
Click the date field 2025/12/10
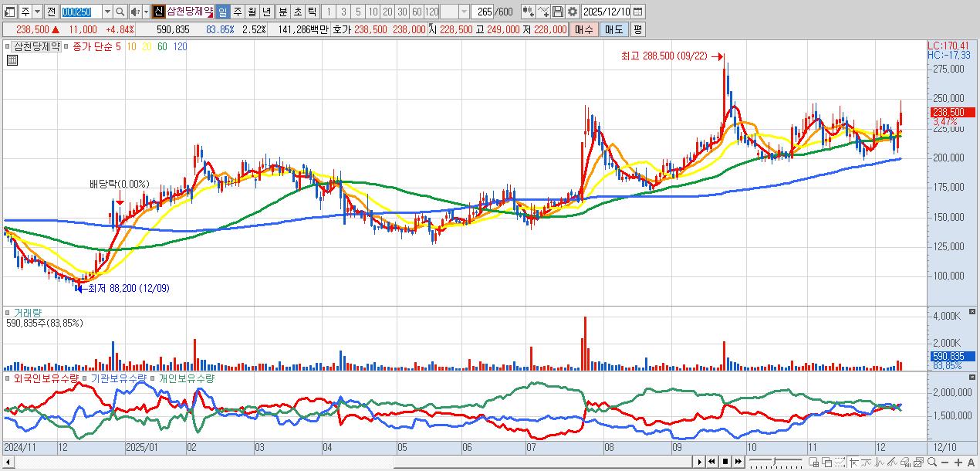pos(607,12)
